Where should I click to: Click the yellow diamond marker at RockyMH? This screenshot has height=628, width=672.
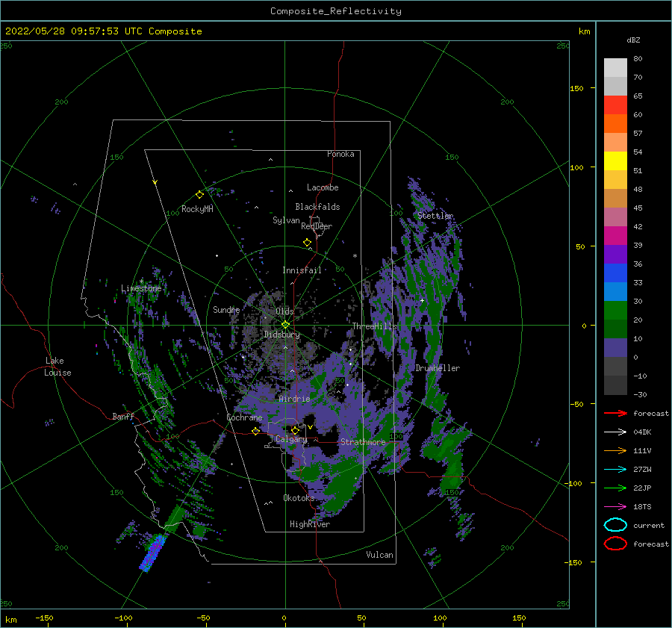point(199,195)
